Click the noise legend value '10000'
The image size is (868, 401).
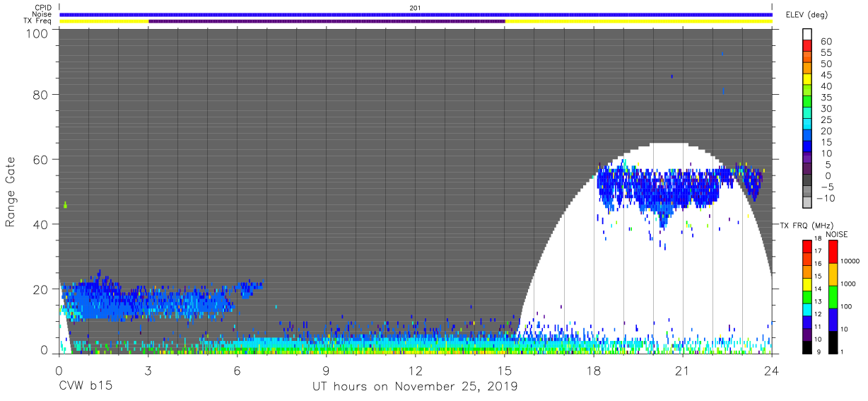click(851, 261)
